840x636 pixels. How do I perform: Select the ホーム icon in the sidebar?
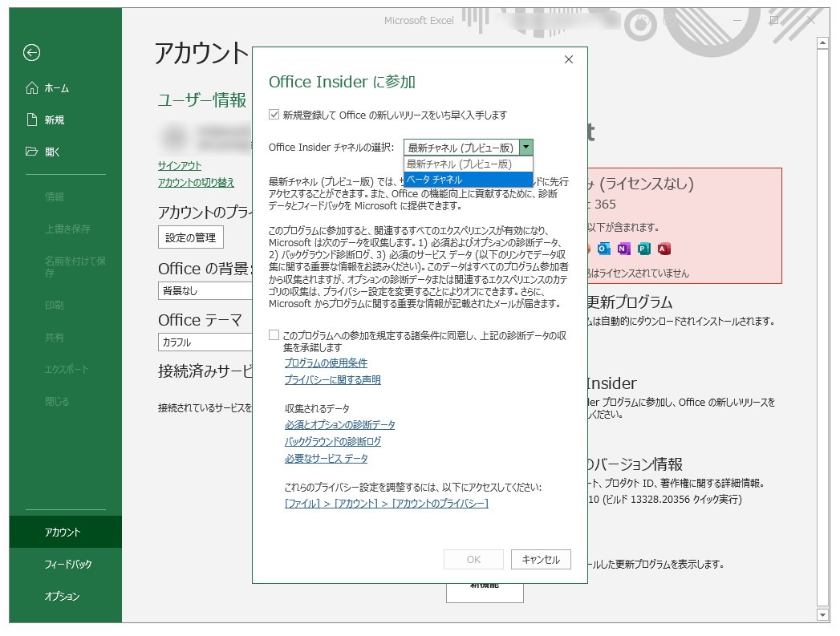coord(30,88)
